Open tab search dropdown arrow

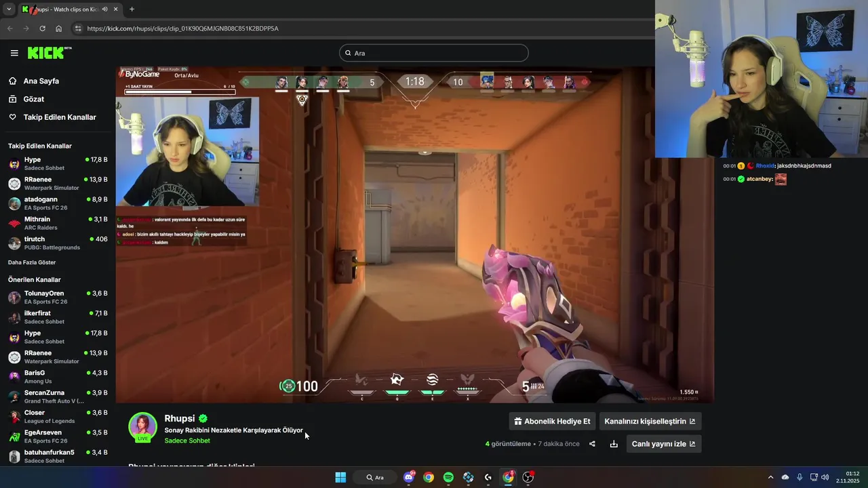(9, 9)
